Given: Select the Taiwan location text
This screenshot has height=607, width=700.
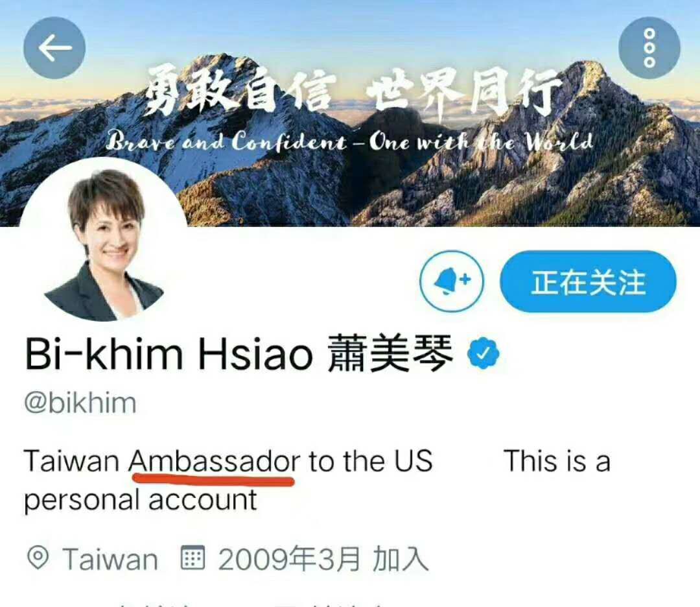Looking at the screenshot, I should coord(110,559).
